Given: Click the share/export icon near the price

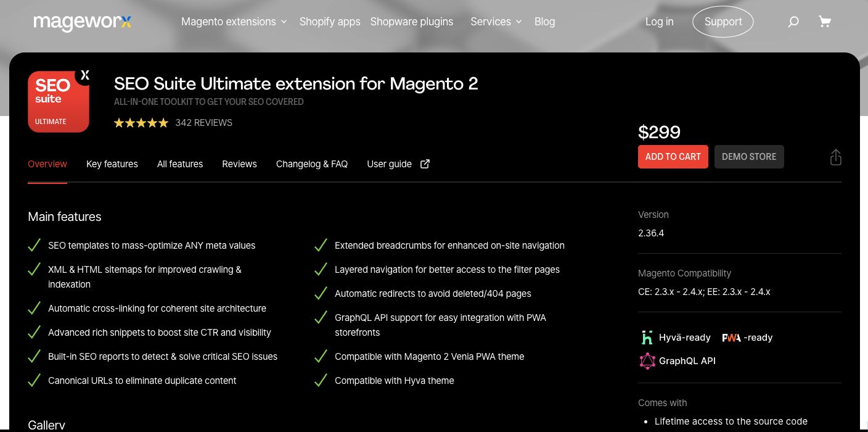Looking at the screenshot, I should tap(836, 157).
